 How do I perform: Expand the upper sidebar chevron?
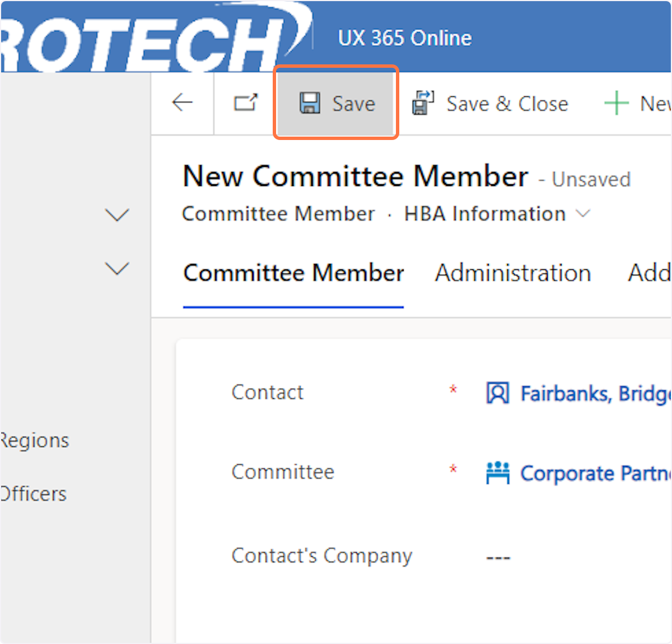(117, 214)
